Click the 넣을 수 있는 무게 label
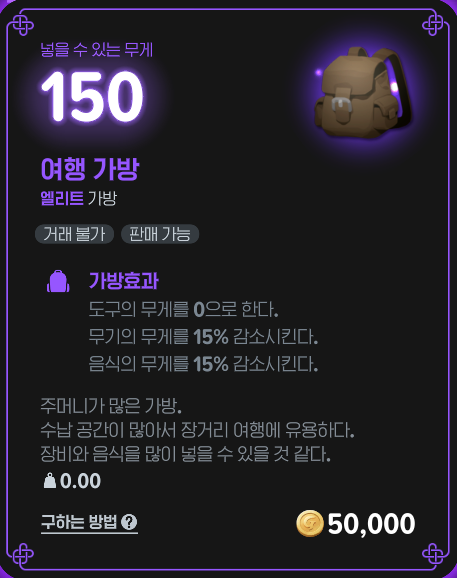This screenshot has height=578, width=457. (97, 50)
